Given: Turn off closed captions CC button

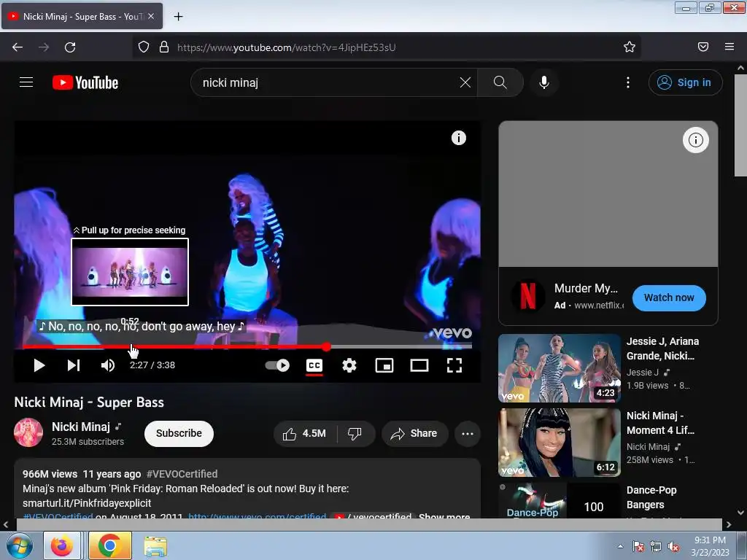Looking at the screenshot, I should (314, 365).
